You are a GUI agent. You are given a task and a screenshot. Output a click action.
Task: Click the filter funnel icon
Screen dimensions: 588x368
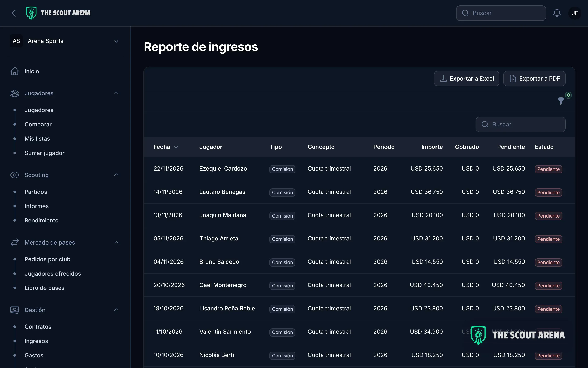(x=561, y=101)
